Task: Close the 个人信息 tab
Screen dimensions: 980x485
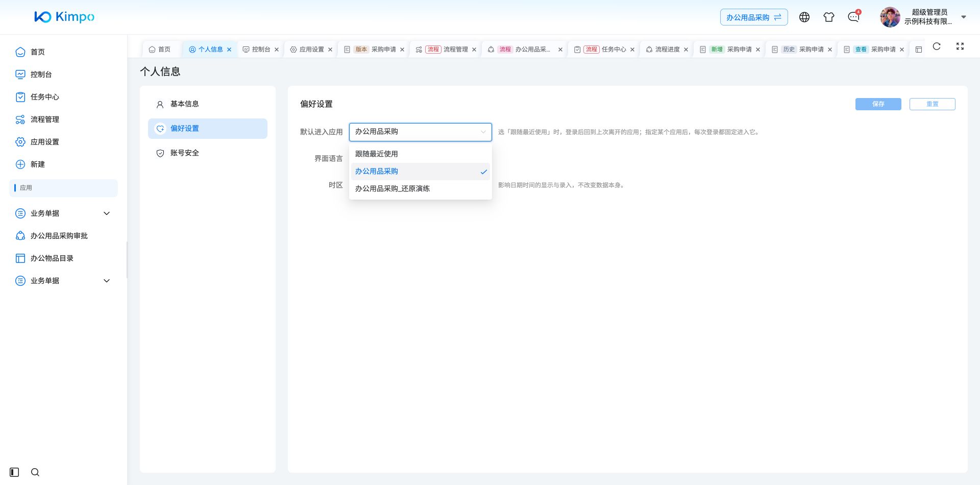Action: [229, 50]
